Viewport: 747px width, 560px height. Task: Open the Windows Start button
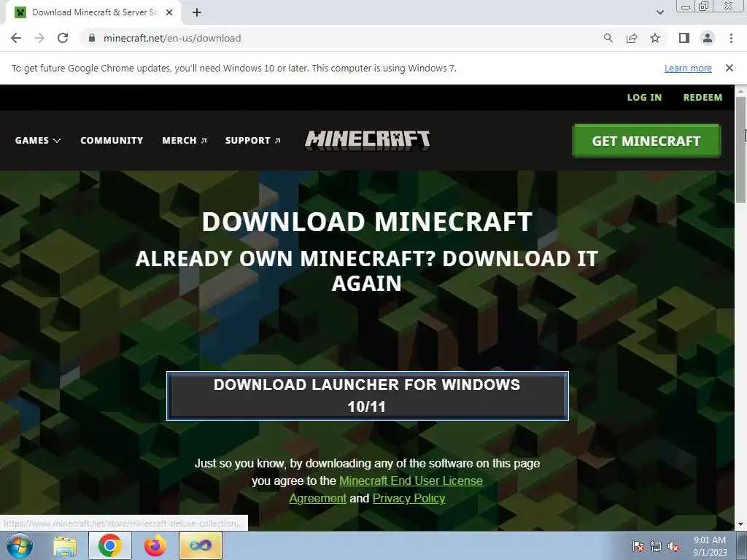(x=20, y=545)
